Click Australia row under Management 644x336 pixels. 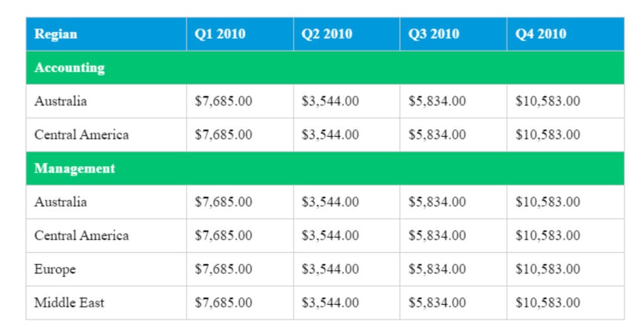(325, 202)
